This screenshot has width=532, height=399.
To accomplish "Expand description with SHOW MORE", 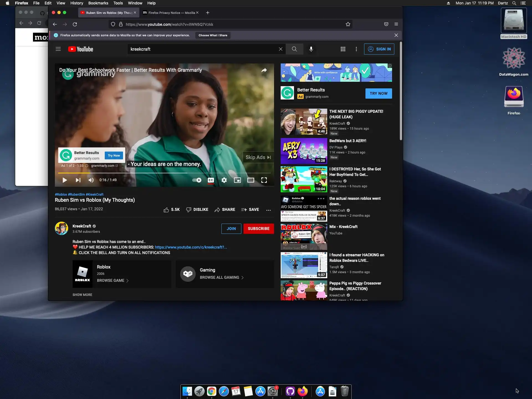I will tap(82, 295).
